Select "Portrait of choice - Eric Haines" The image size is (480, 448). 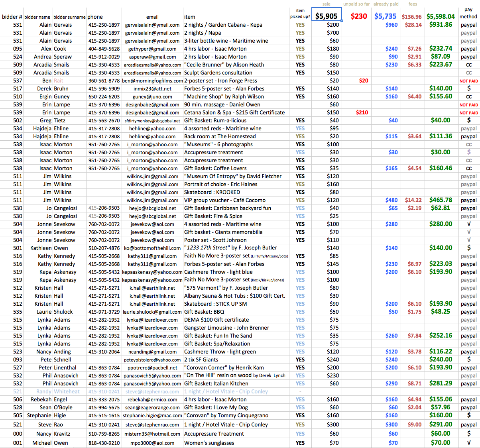(x=221, y=184)
